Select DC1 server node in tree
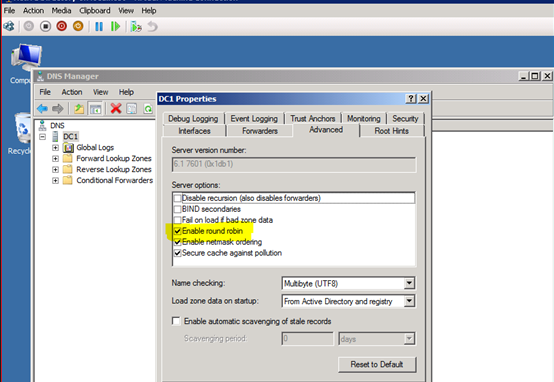Image resolution: width=554 pixels, height=382 pixels. click(x=71, y=136)
